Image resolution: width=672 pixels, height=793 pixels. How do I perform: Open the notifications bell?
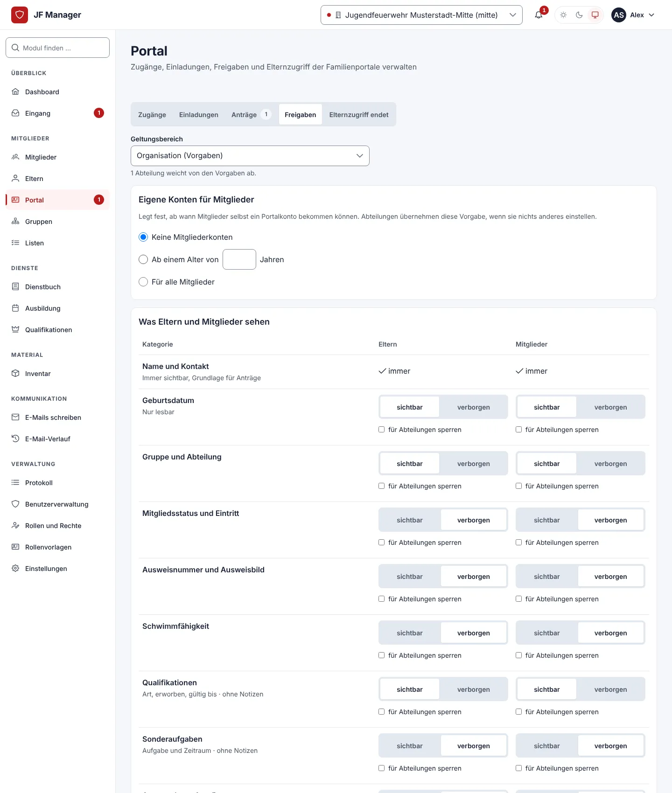539,15
